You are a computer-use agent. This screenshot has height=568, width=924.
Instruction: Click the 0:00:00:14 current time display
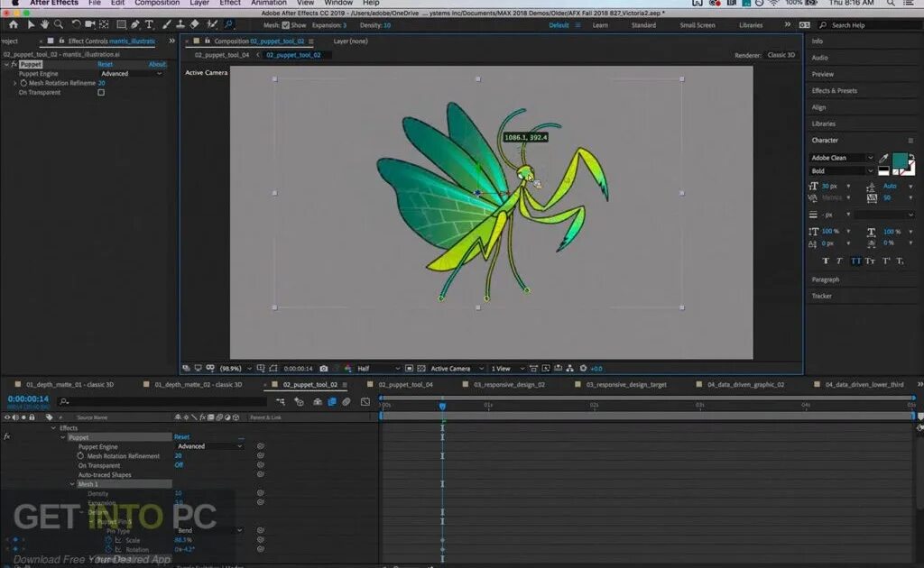(x=28, y=399)
